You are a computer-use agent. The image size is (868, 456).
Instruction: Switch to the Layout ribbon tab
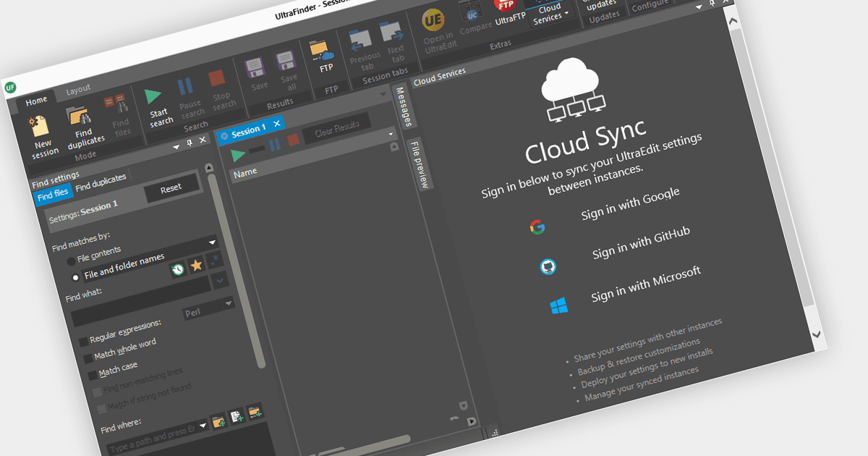point(78,89)
